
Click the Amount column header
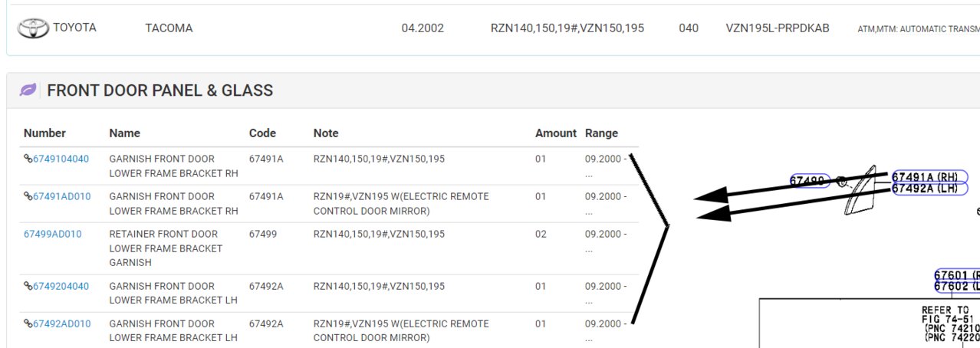coord(556,133)
